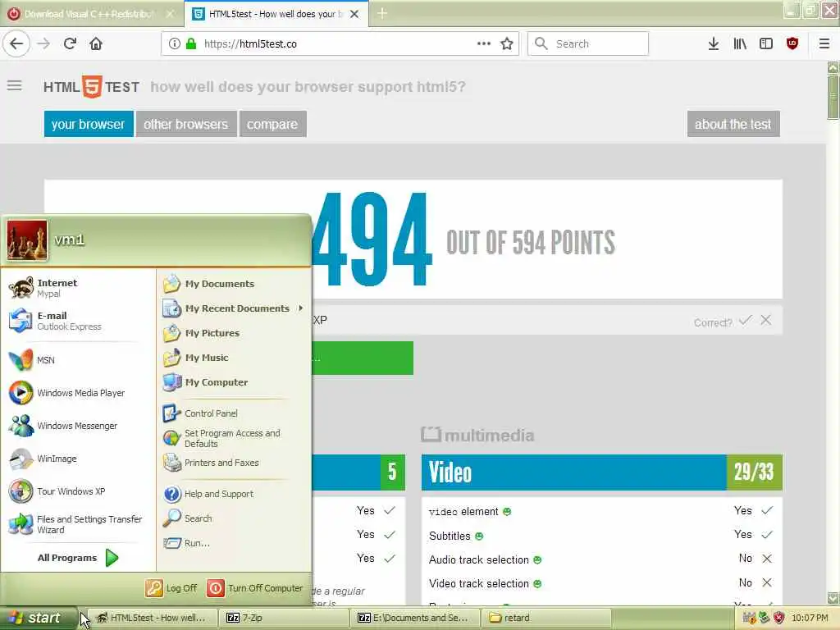Click the vm1 user chess picture

click(27, 240)
